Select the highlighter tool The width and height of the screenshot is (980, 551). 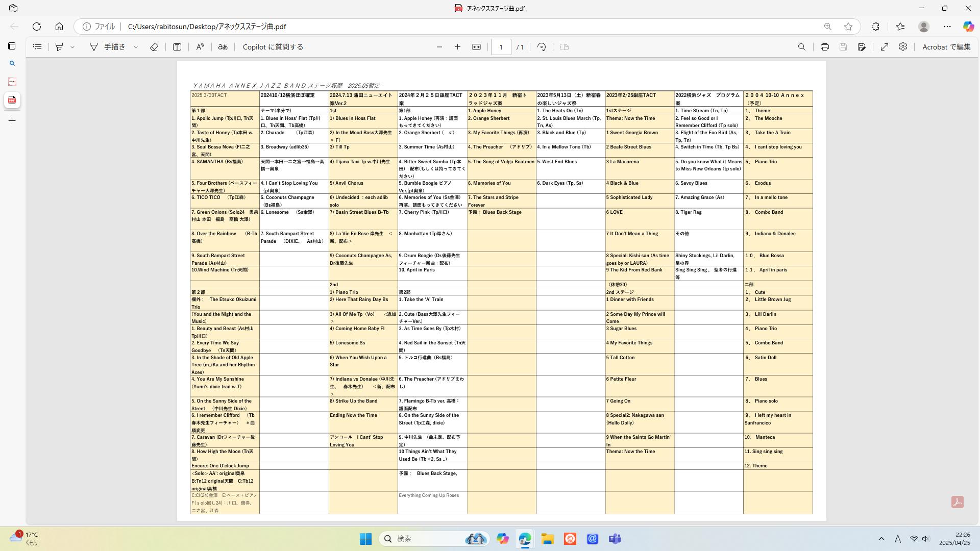point(59,47)
